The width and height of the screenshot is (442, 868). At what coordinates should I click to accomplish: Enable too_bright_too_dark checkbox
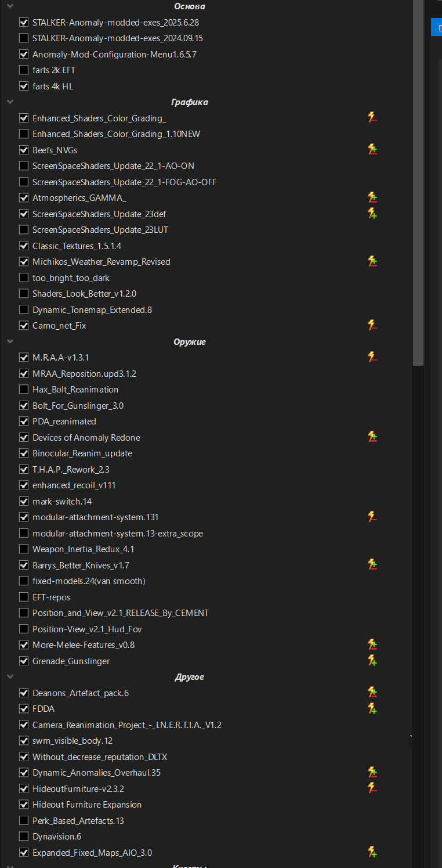click(24, 278)
